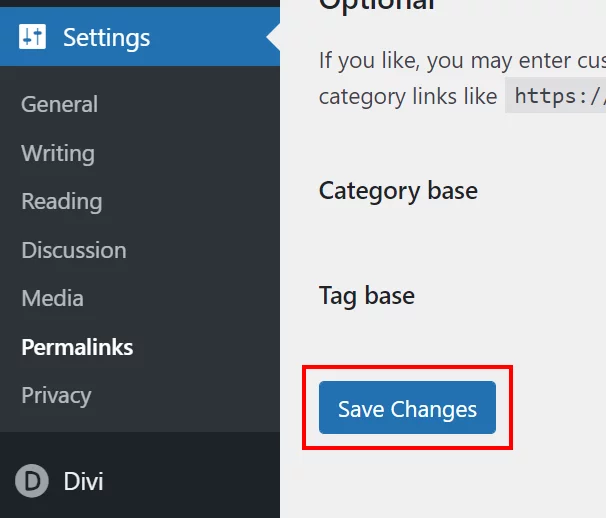Click the Save Changes button
The height and width of the screenshot is (518, 606).
[407, 407]
